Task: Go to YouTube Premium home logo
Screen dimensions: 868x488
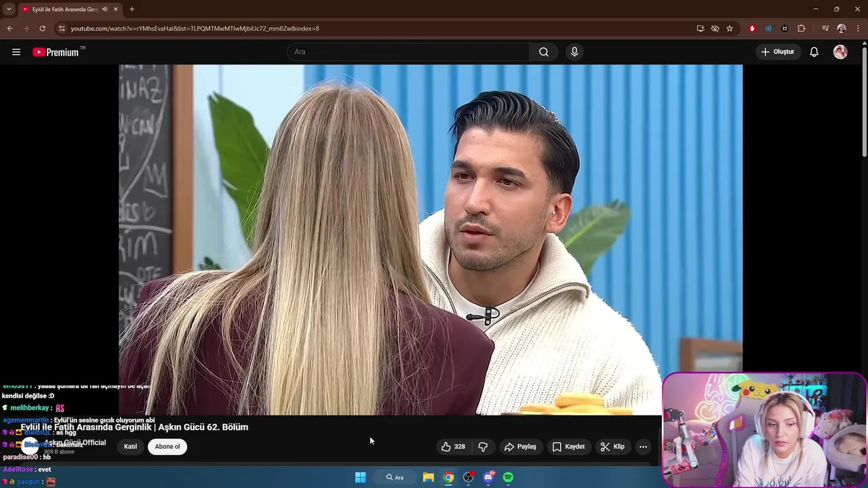Action: pyautogui.click(x=57, y=52)
